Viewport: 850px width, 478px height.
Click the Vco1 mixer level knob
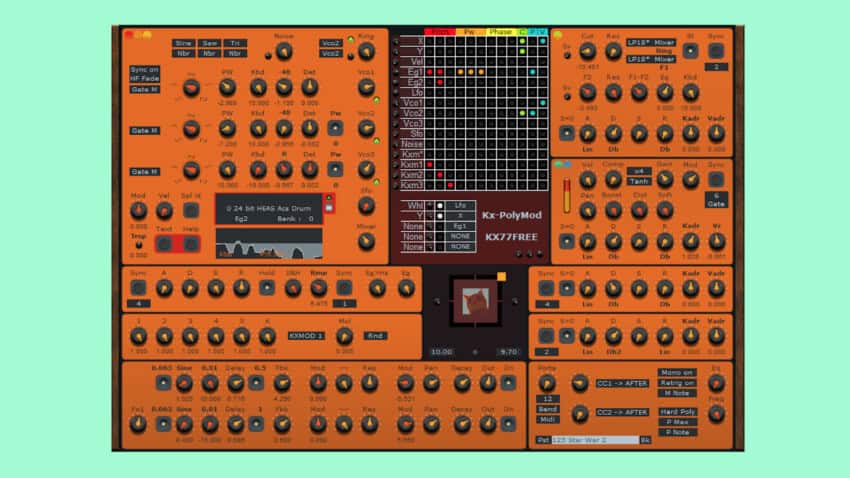click(366, 87)
